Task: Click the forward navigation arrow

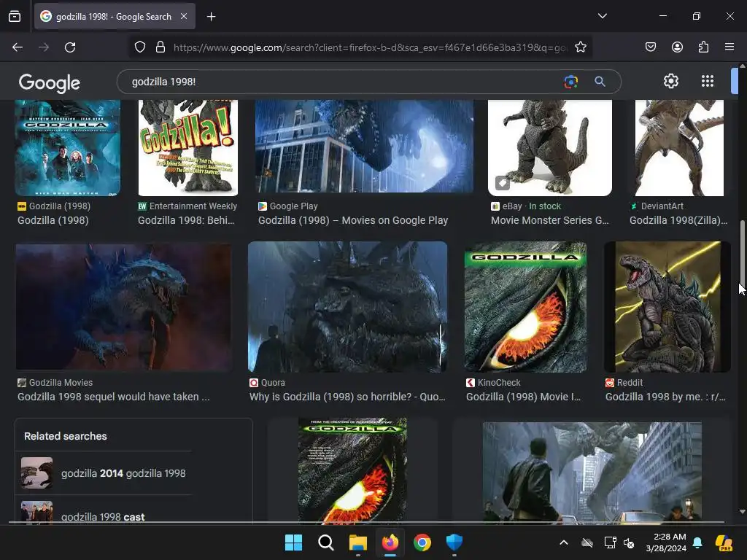Action: (x=44, y=47)
